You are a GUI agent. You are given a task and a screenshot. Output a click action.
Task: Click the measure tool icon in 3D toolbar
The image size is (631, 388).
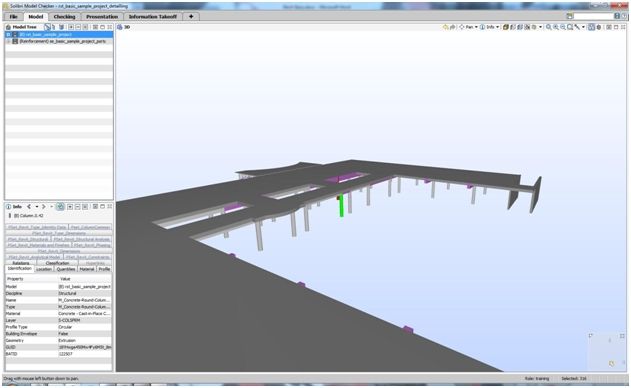point(577,27)
